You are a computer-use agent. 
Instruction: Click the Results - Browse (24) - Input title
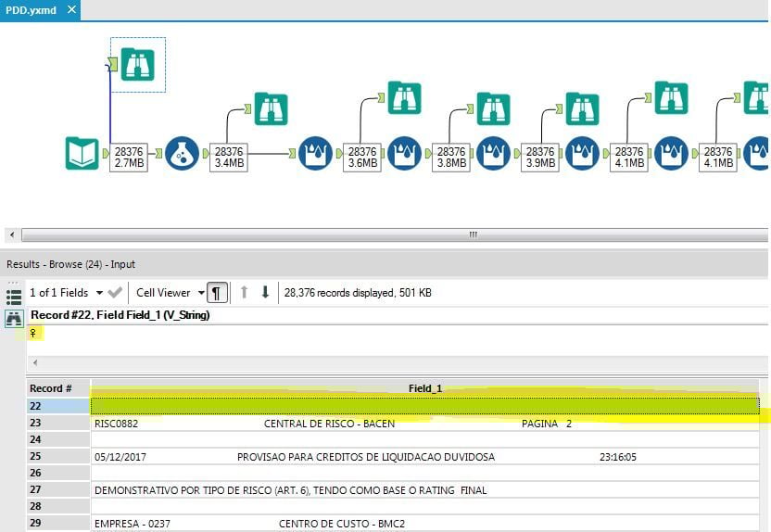click(x=70, y=264)
